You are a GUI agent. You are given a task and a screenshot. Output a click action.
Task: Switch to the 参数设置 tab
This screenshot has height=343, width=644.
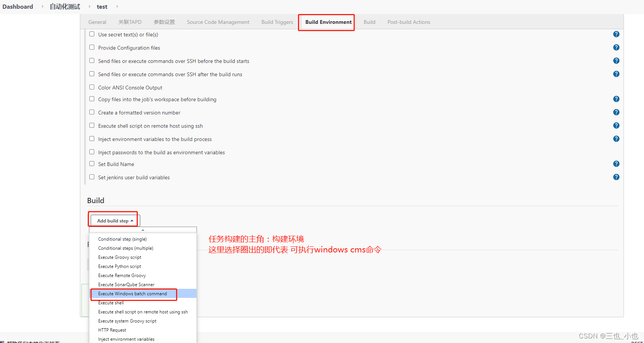(164, 22)
